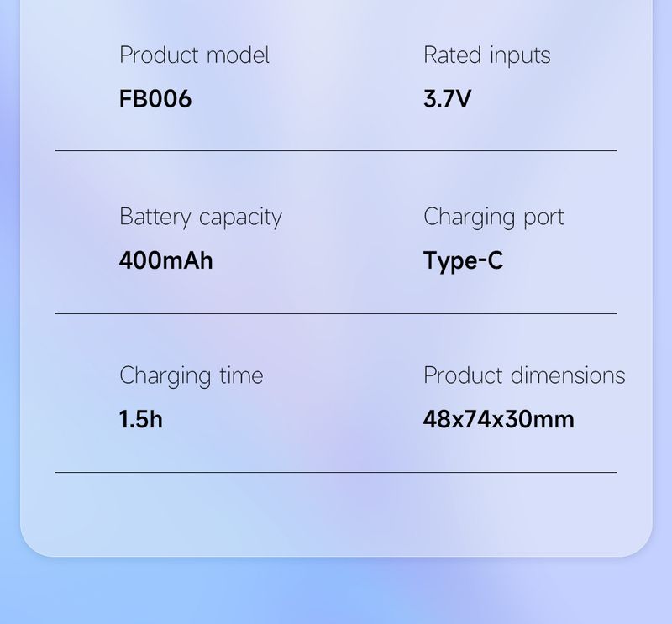Select the 3.7V rated input value
The height and width of the screenshot is (624, 672).
coord(447,99)
